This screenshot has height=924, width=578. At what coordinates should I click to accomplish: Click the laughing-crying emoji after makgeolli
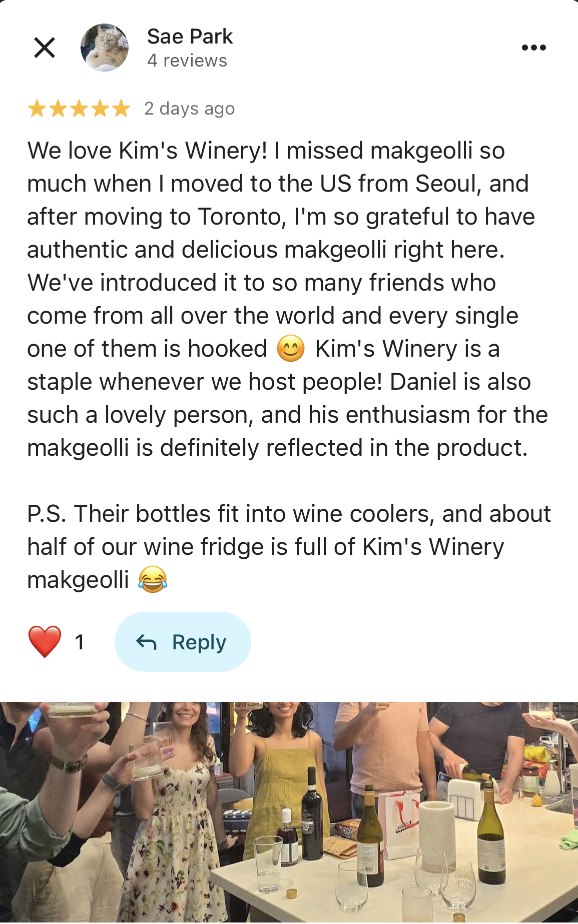pyautogui.click(x=152, y=580)
